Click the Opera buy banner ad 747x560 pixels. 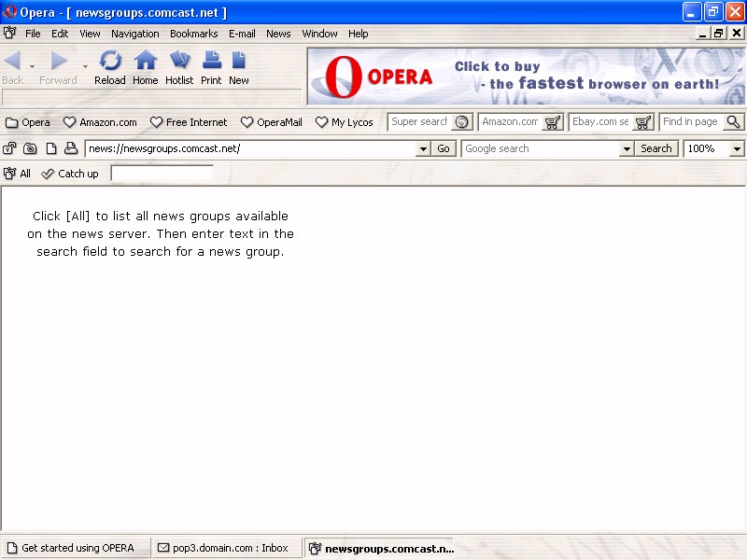526,77
